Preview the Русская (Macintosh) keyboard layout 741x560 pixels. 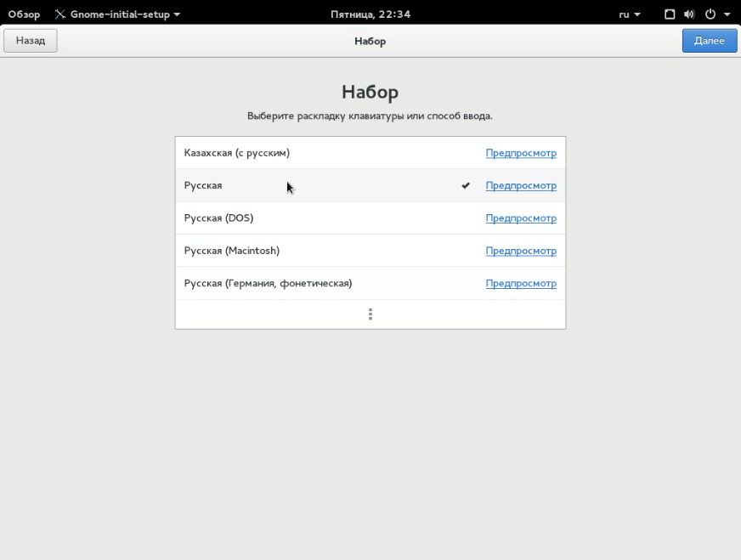click(521, 251)
